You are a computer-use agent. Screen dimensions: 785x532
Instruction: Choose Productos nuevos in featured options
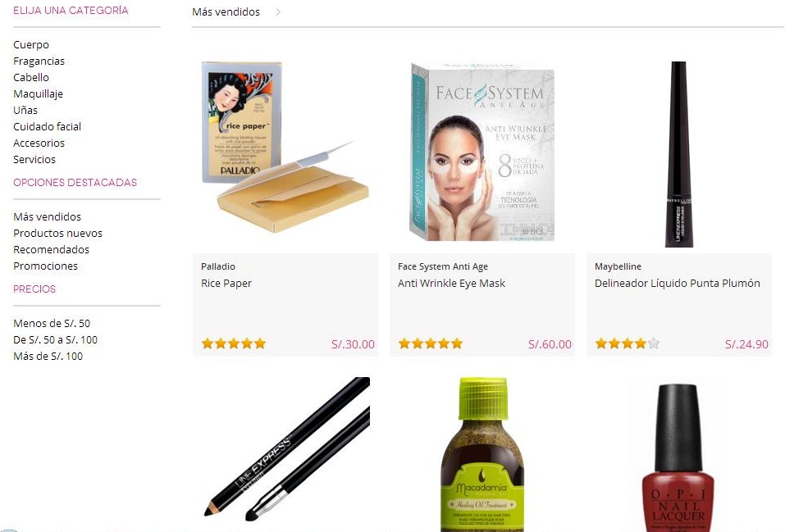coord(57,234)
